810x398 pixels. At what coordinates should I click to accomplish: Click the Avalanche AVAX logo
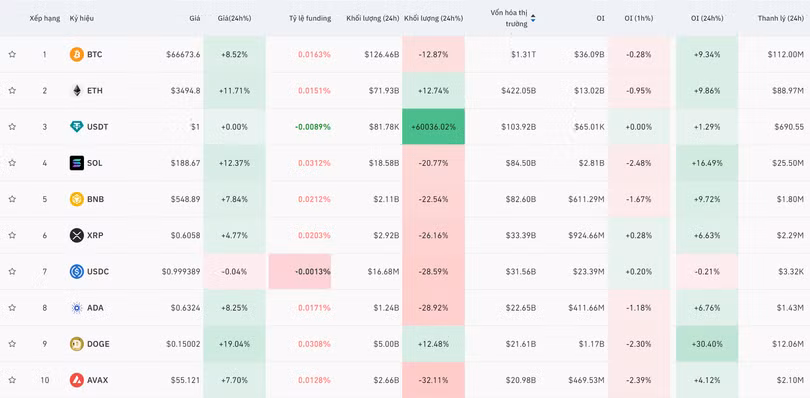click(76, 380)
